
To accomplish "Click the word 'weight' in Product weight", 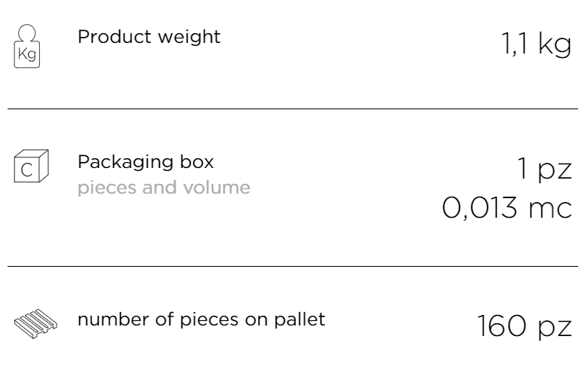I will (189, 38).
